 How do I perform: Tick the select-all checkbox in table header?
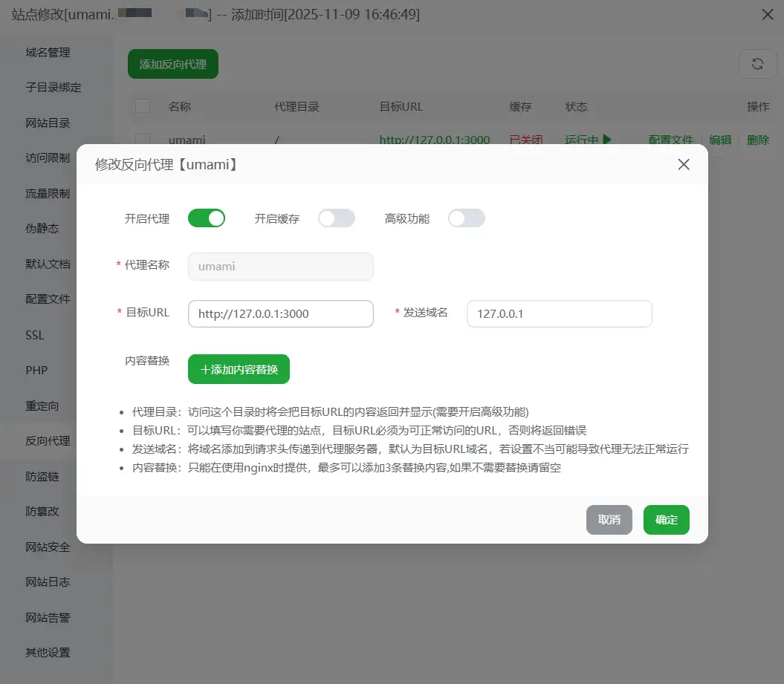point(143,106)
